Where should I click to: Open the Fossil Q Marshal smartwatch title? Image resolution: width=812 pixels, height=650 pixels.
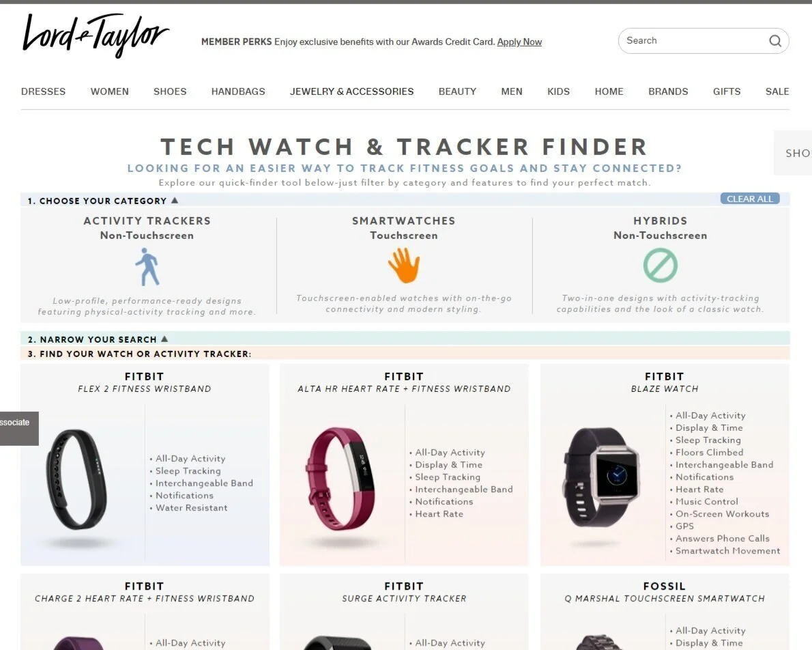[665, 592]
